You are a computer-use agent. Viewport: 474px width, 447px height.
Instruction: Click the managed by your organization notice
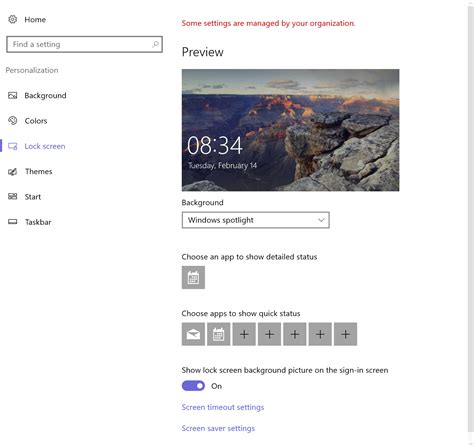[268, 23]
